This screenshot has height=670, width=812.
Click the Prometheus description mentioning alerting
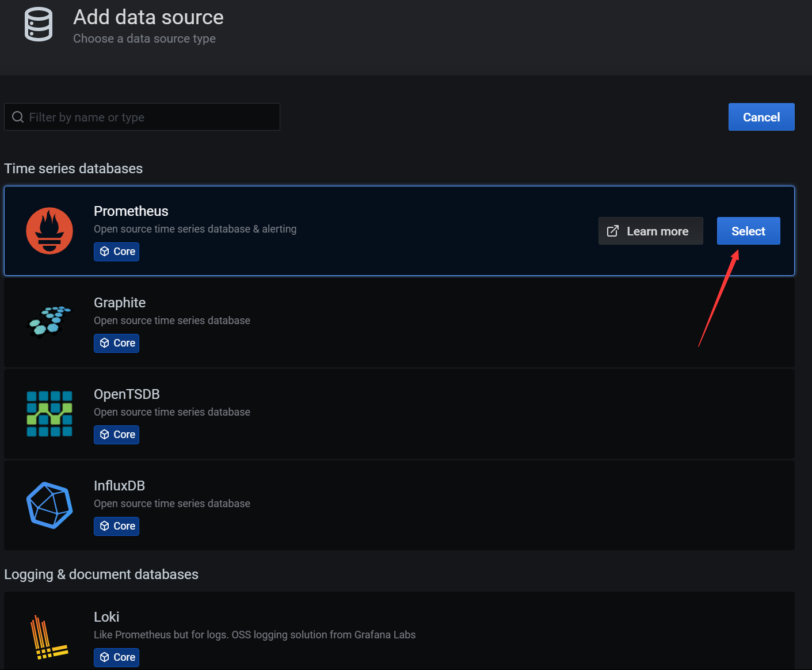pos(195,229)
